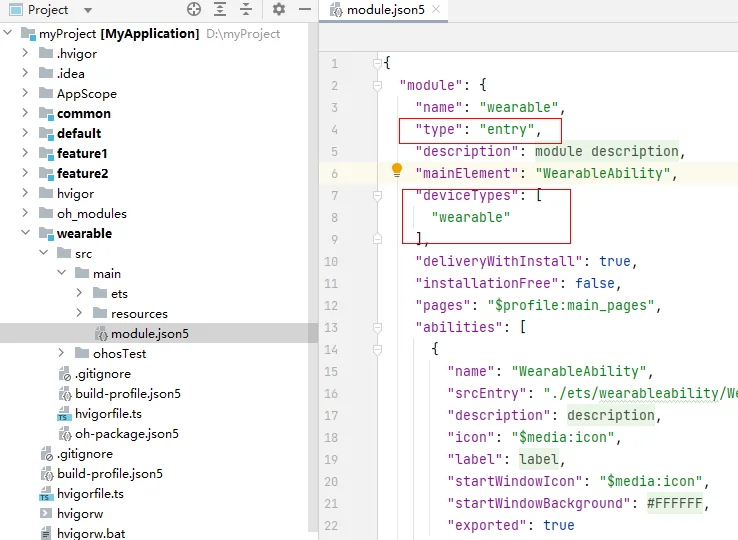The width and height of the screenshot is (738, 540).
Task: Open the Project view dropdown arrow
Action: 88,10
